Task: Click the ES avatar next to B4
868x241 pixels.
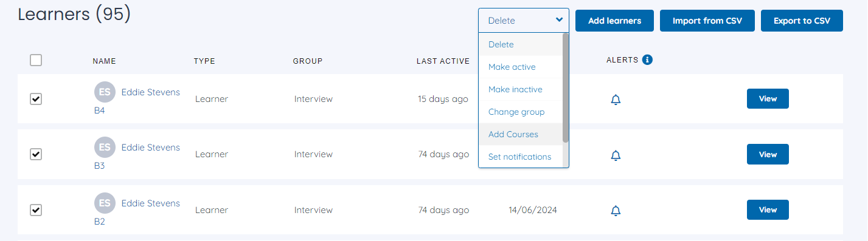Action: point(105,92)
